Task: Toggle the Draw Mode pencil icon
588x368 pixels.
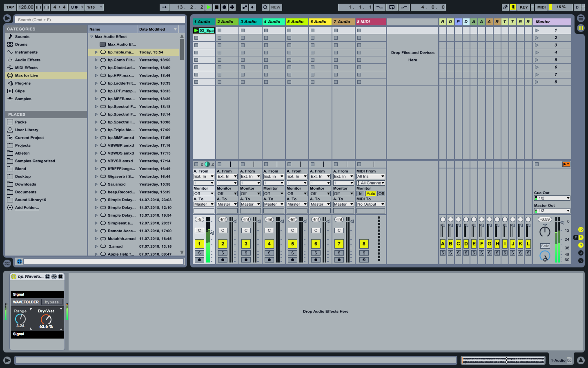Action: pyautogui.click(x=505, y=7)
